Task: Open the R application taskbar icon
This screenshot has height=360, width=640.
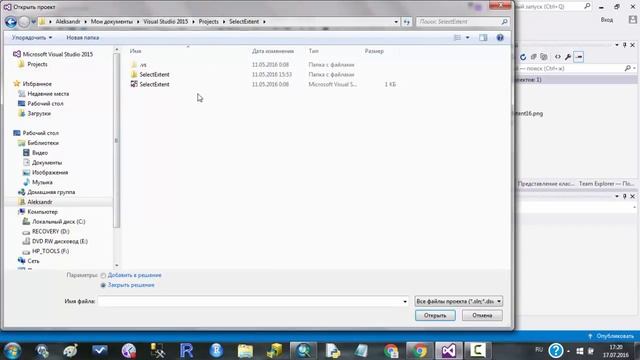Action: coord(187,351)
